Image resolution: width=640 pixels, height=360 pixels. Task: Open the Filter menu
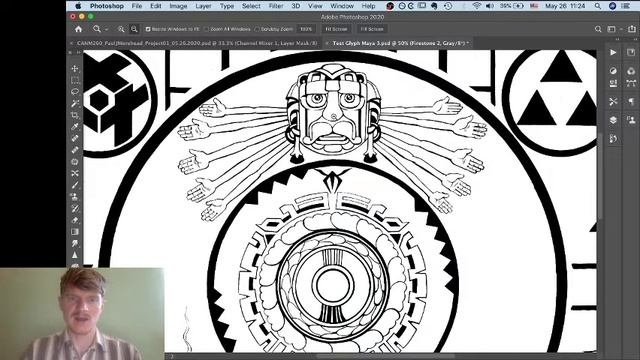tap(276, 6)
